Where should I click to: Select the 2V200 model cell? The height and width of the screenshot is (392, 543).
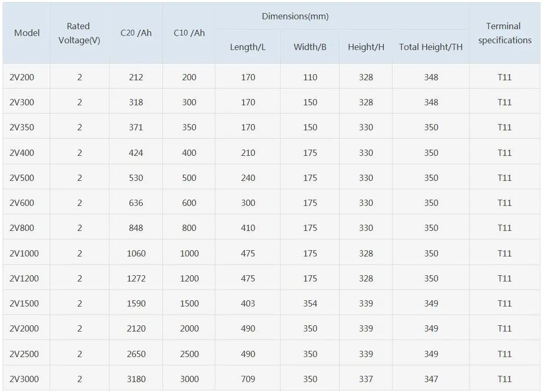pos(22,77)
